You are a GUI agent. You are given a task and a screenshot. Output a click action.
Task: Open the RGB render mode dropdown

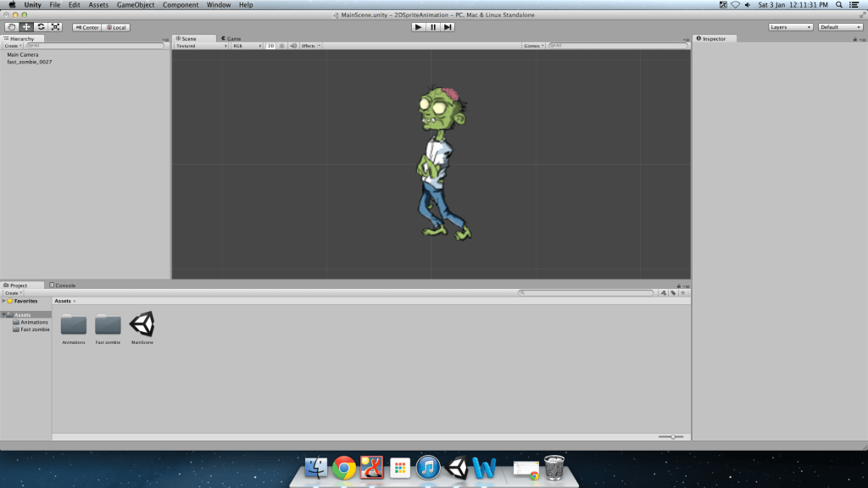pyautogui.click(x=247, y=46)
